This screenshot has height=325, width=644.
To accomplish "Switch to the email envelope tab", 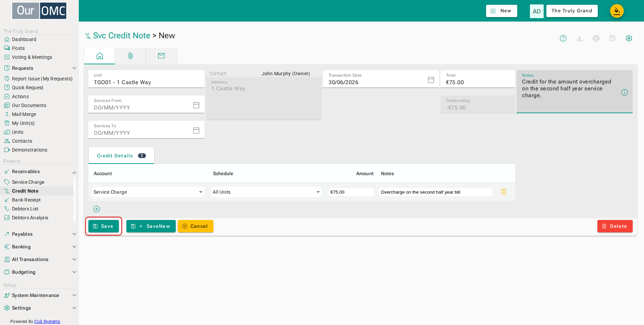I will [x=161, y=56].
